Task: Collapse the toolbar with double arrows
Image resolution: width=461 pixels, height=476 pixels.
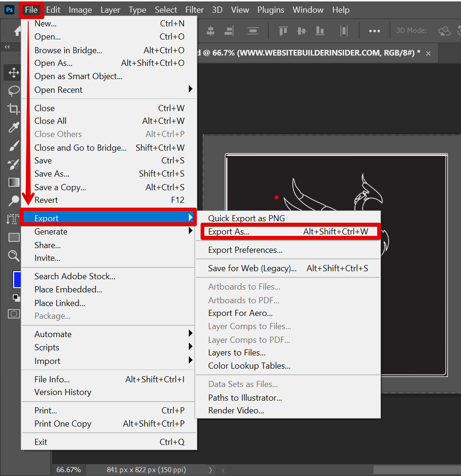Action: 7,47
